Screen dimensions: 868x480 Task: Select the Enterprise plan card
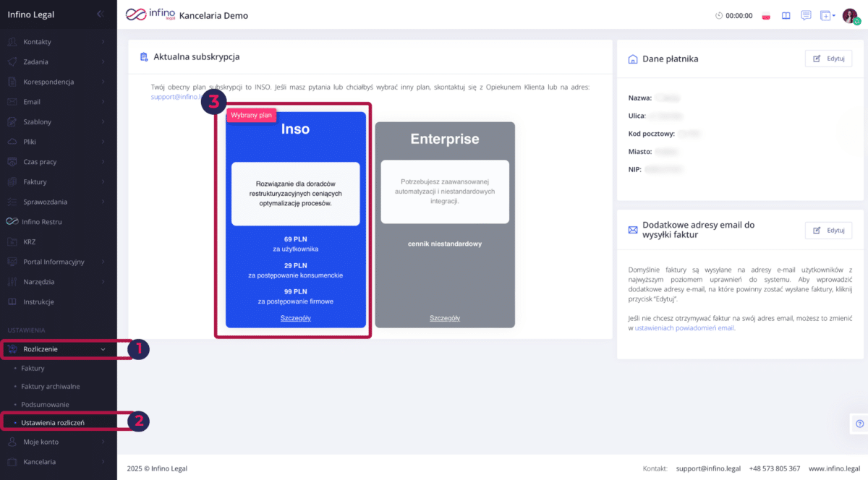click(445, 225)
